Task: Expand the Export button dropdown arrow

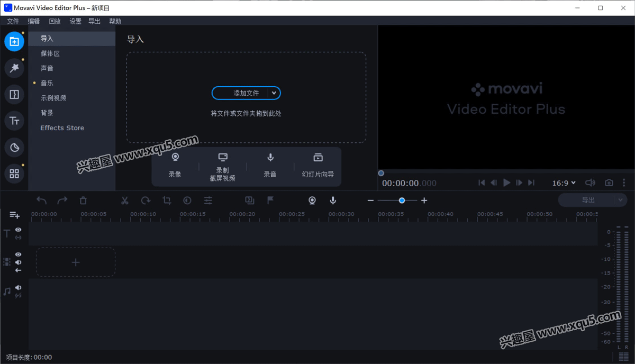Action: click(x=621, y=200)
